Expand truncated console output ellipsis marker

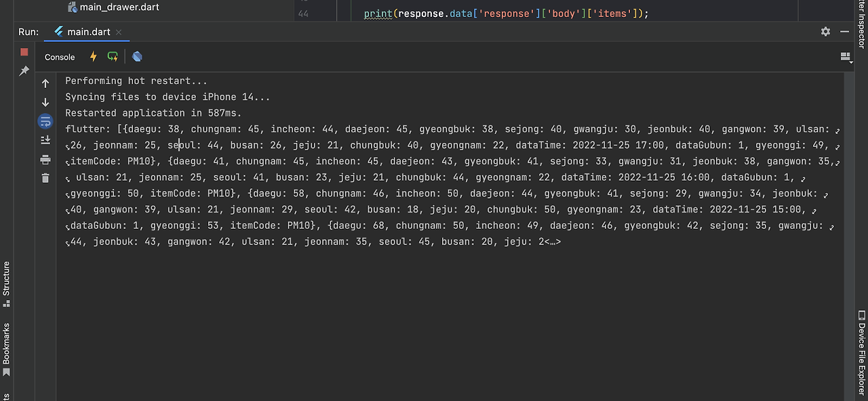(553, 242)
